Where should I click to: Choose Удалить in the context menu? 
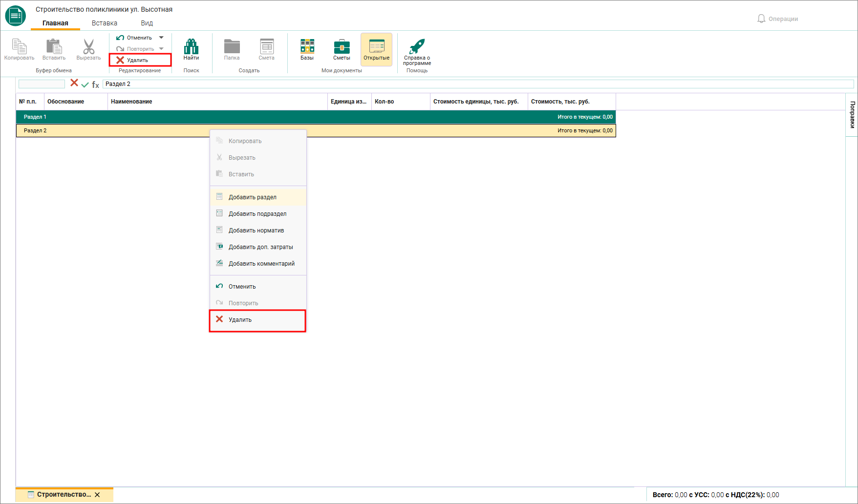pyautogui.click(x=258, y=320)
